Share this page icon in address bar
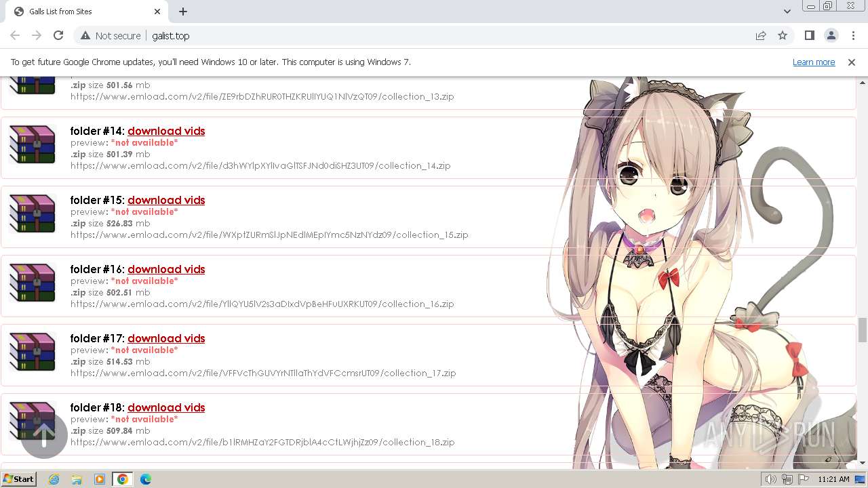This screenshot has width=868, height=488. pyautogui.click(x=761, y=35)
